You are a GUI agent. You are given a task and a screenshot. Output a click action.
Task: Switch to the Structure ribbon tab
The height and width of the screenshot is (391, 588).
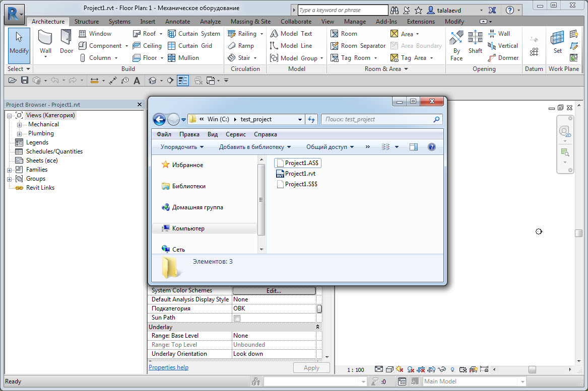(86, 22)
